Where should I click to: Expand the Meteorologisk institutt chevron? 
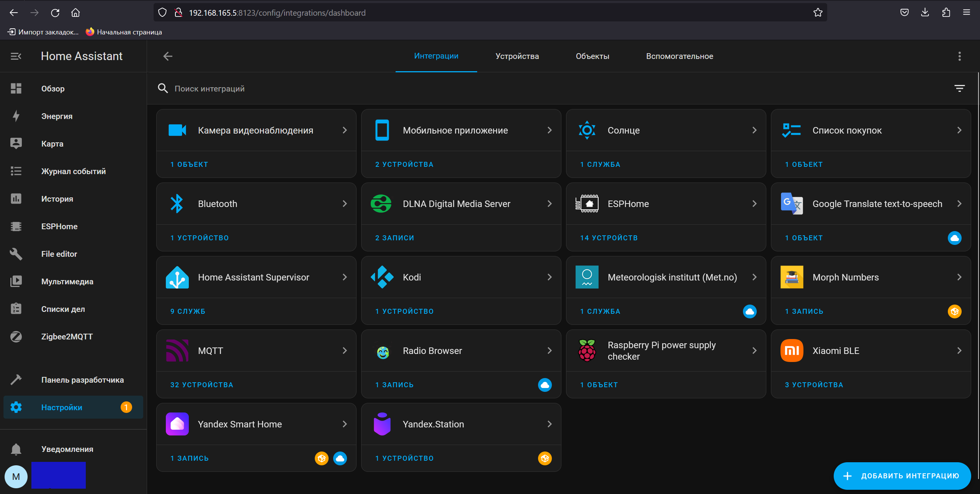point(754,277)
